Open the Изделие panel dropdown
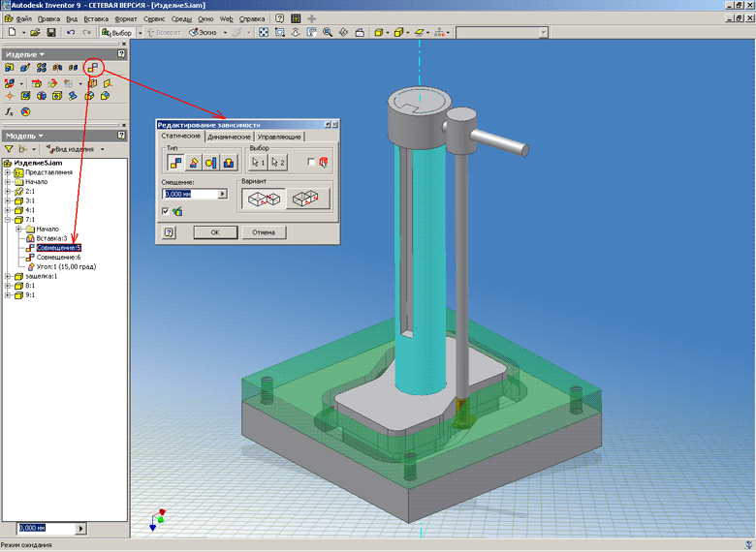Image resolution: width=756 pixels, height=552 pixels. [24, 54]
